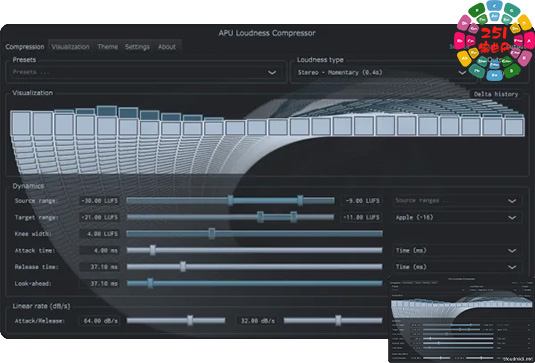Click the small compressor preview thumbnail
The width and height of the screenshot is (535, 363).
point(461,319)
